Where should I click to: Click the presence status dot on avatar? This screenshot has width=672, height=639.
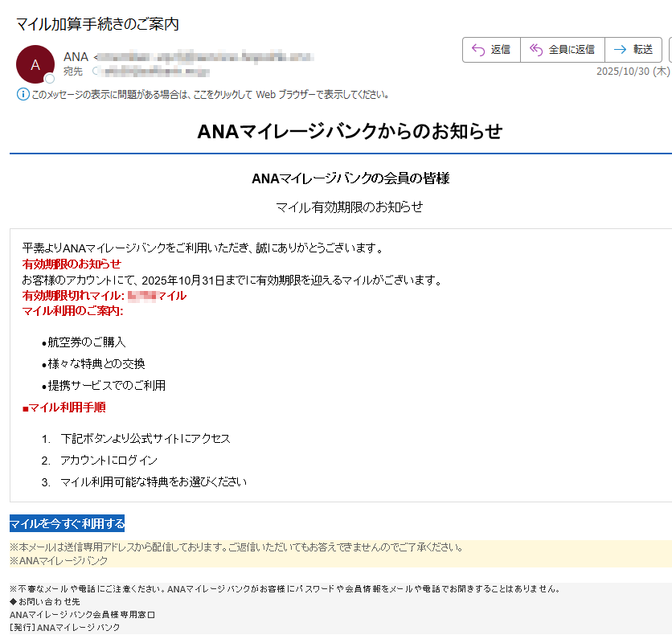tap(50, 79)
